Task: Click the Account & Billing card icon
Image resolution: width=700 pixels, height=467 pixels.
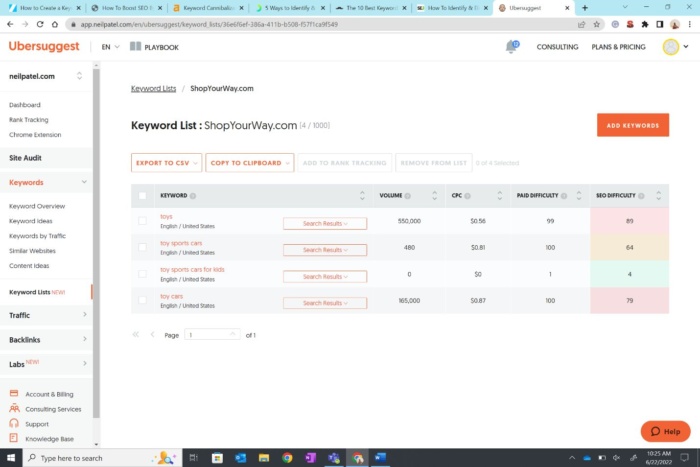Action: [14, 393]
